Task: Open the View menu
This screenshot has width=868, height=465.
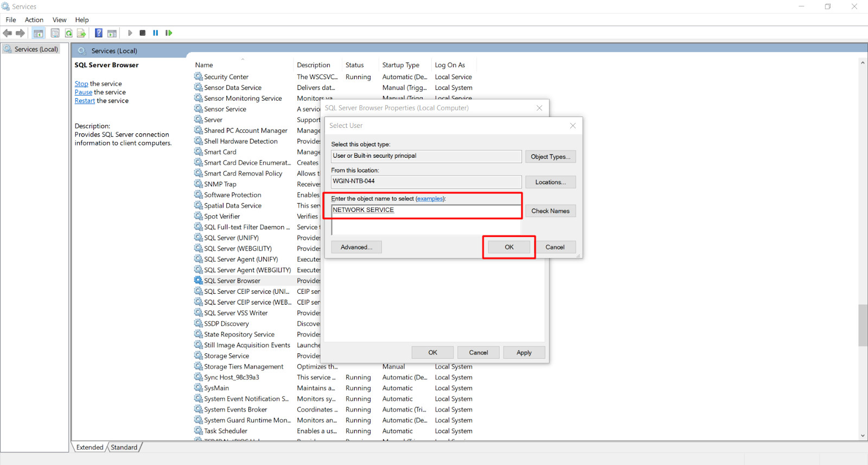Action: point(59,20)
